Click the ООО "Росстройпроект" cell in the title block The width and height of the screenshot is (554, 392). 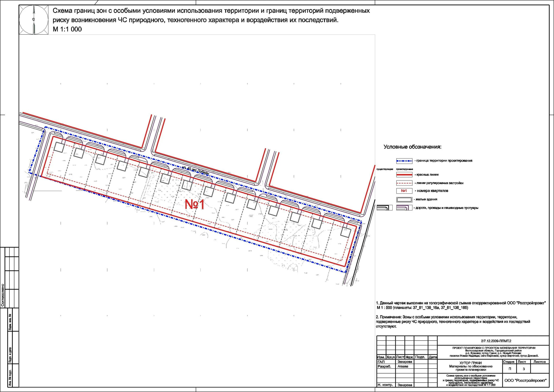pos(525,380)
